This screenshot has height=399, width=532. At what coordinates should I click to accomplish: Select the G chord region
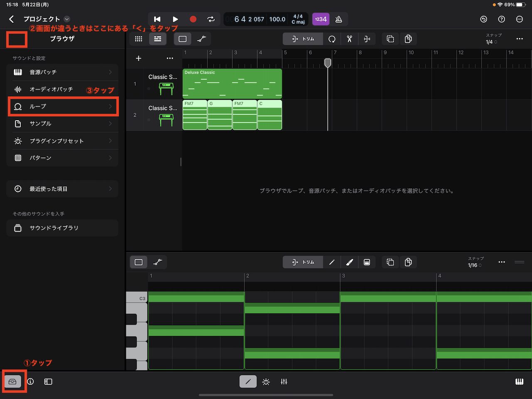[x=220, y=115]
